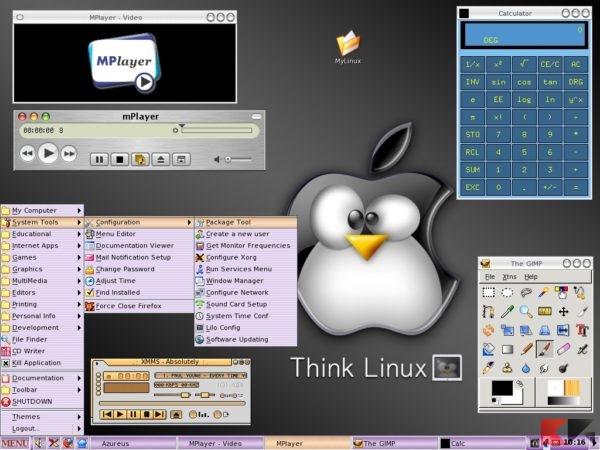Select the Color Picker eyedropper in GIMP
Viewport: 600px width, 450px height.
pos(507,311)
